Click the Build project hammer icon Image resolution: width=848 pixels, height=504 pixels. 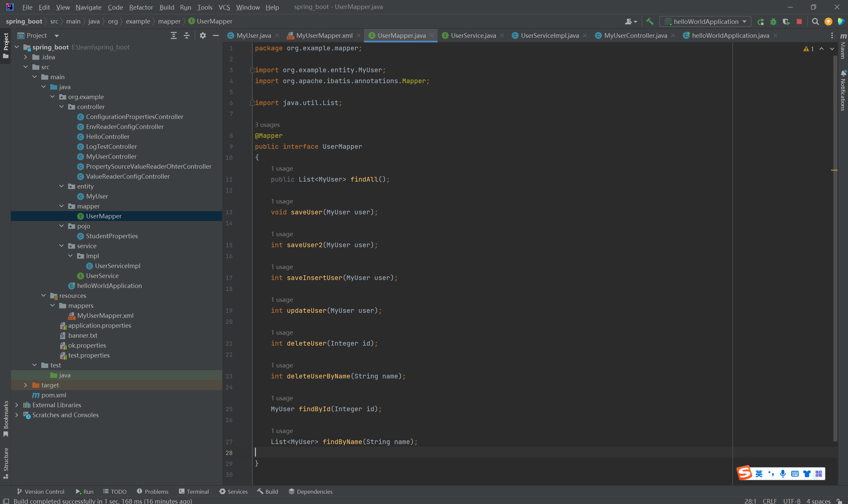tap(649, 22)
